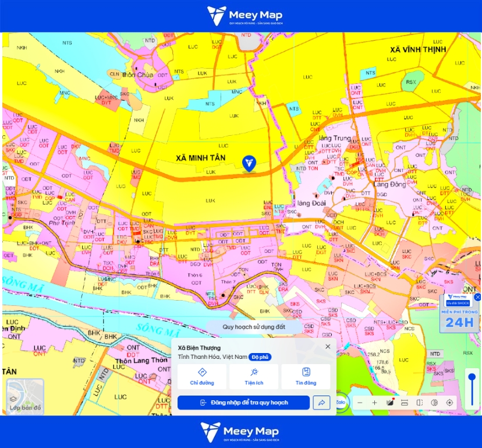Open the Zalo chat bubble
482x448 pixels.
click(x=341, y=402)
